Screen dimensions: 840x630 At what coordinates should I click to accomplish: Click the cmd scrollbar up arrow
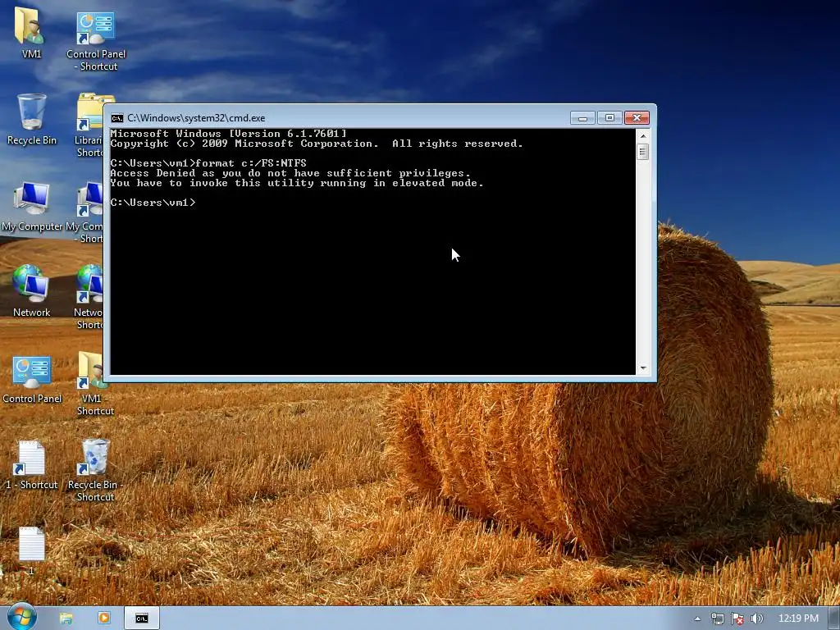coord(643,136)
